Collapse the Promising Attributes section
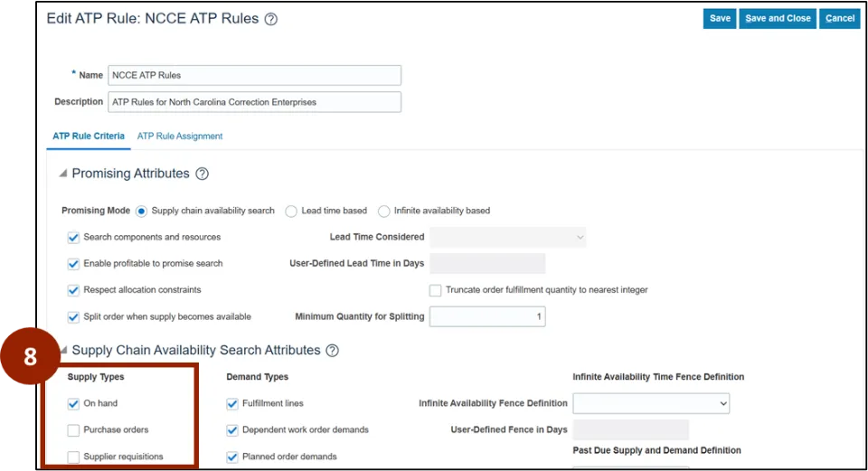 [62, 174]
